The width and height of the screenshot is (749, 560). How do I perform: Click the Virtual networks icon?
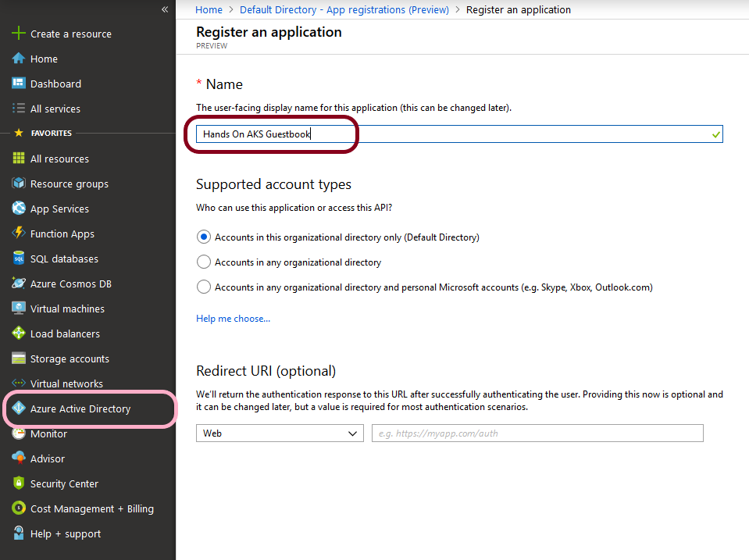(x=18, y=383)
